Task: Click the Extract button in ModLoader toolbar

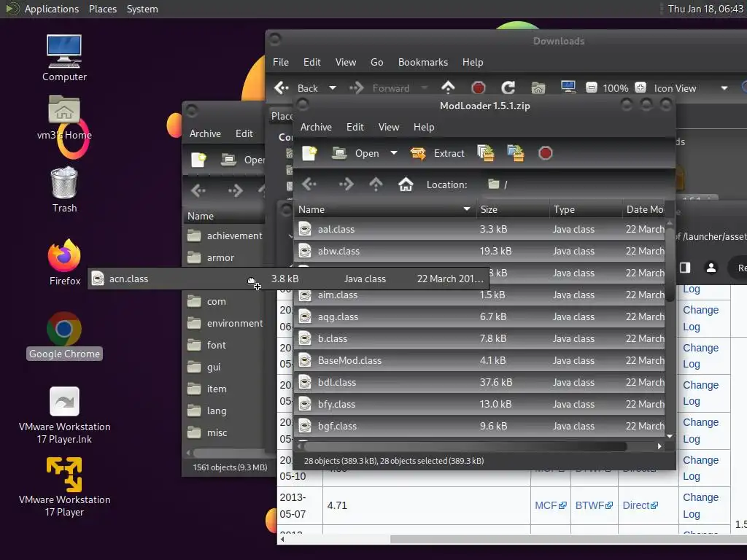Action: pos(437,153)
